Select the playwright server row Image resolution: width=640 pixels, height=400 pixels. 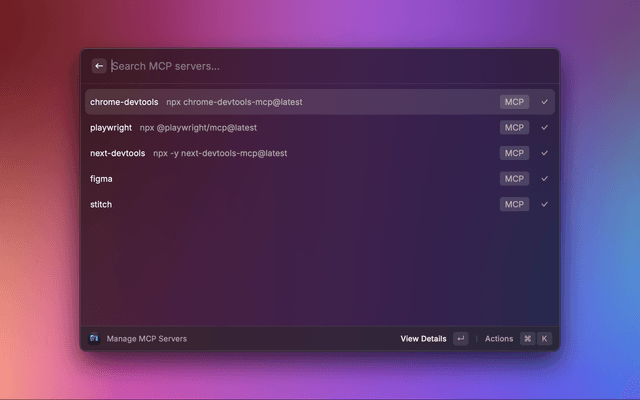pos(300,128)
